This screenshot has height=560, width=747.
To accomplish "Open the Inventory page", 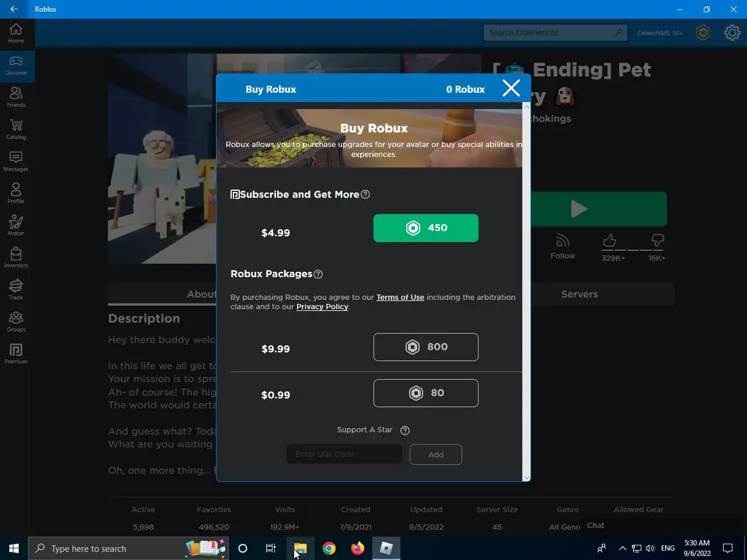I will [x=16, y=258].
